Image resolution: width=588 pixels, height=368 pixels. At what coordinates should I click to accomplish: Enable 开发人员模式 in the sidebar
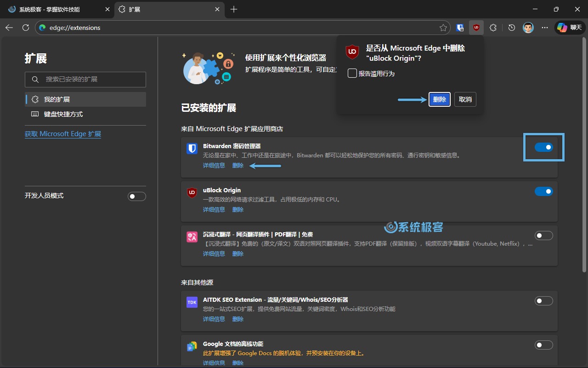point(137,196)
